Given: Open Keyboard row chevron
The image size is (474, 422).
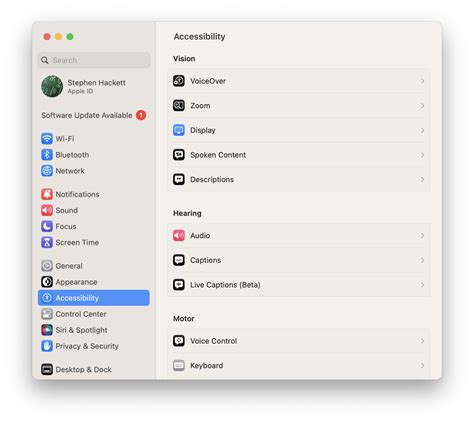Looking at the screenshot, I should [422, 366].
